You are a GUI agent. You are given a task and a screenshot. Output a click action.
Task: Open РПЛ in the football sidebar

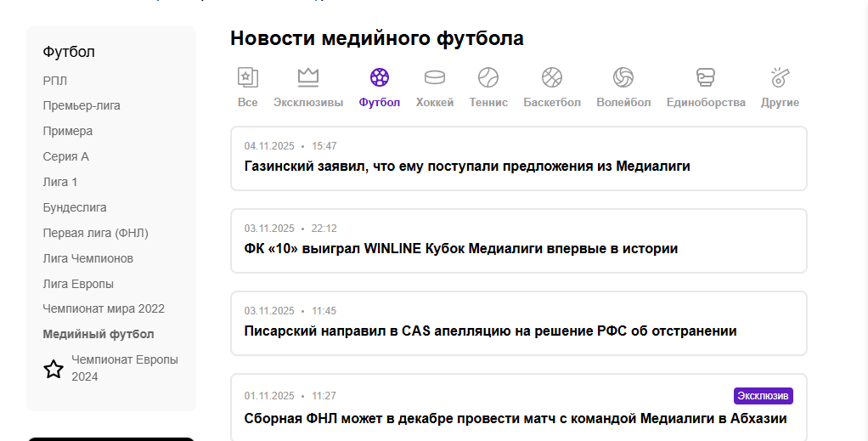pos(55,81)
